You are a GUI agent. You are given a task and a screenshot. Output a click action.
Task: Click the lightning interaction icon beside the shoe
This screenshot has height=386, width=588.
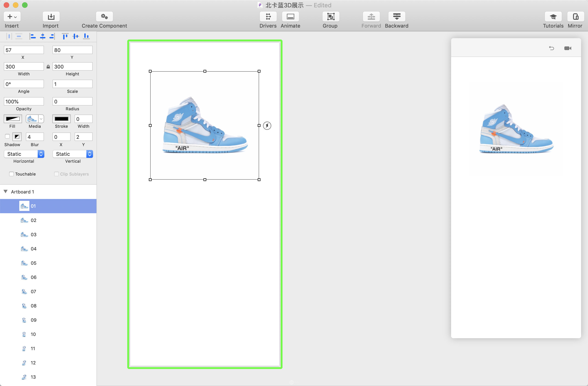click(x=267, y=125)
